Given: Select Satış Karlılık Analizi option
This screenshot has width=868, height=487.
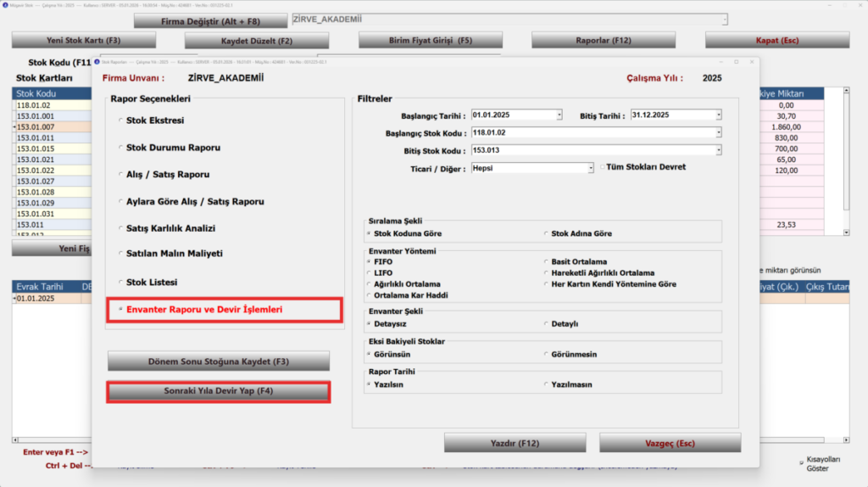Looking at the screenshot, I should (167, 227).
